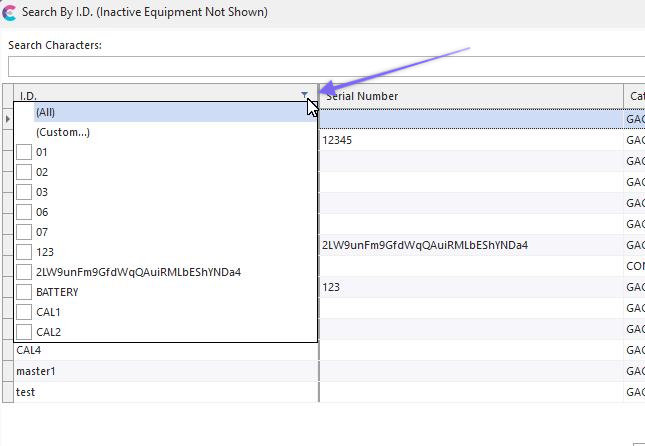
Task: Click the Search Characters input field
Action: coord(325,67)
